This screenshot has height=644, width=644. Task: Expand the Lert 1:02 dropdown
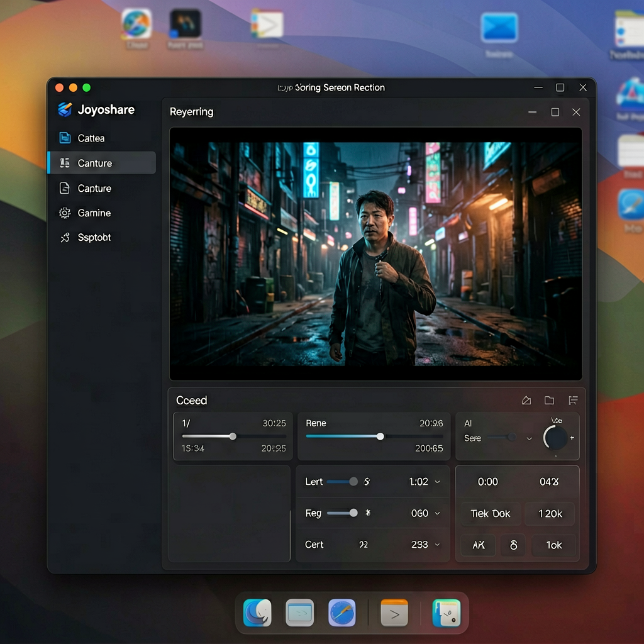[x=438, y=482]
